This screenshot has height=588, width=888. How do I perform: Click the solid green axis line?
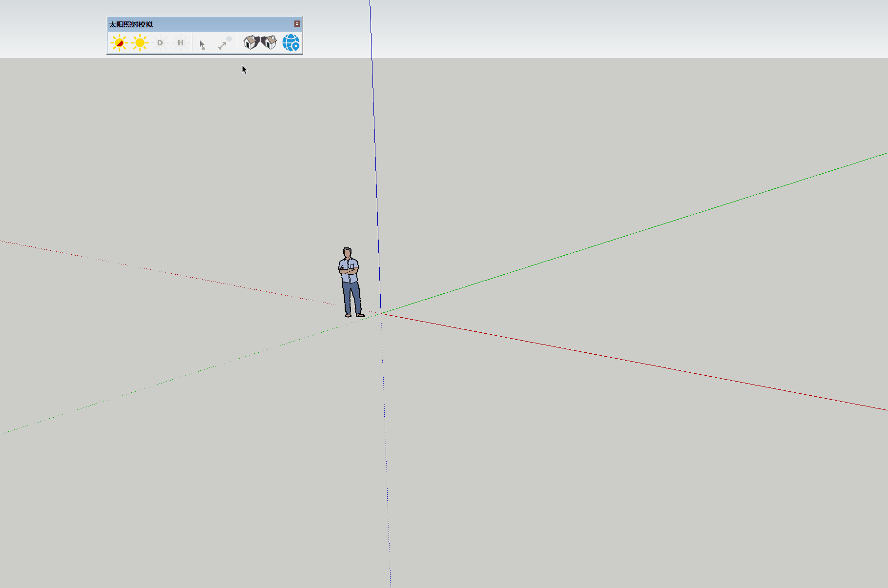[x=635, y=232]
